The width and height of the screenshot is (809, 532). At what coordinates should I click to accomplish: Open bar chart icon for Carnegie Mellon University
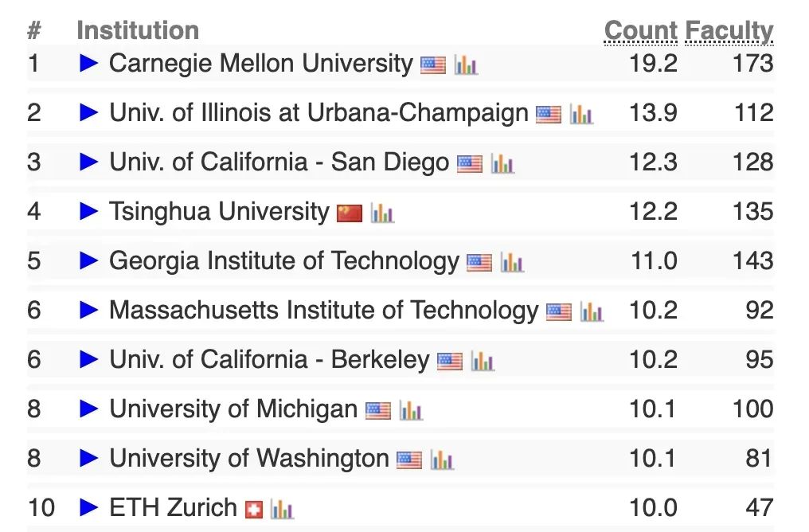[466, 65]
